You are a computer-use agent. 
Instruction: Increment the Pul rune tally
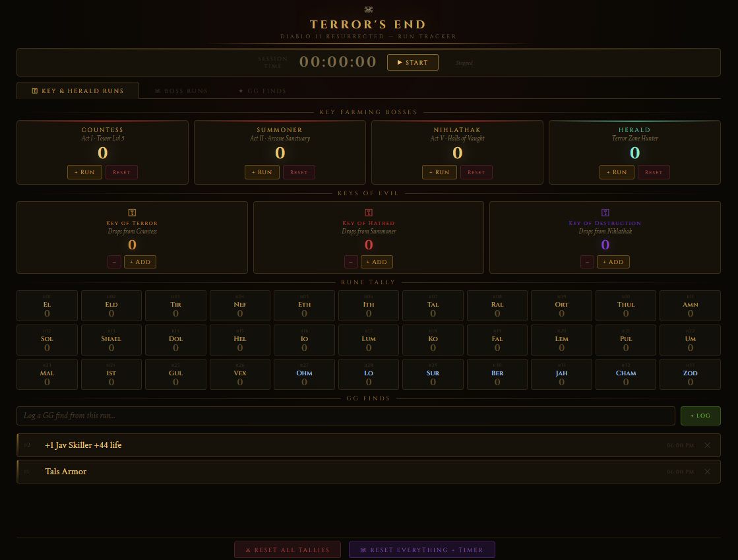pos(626,340)
